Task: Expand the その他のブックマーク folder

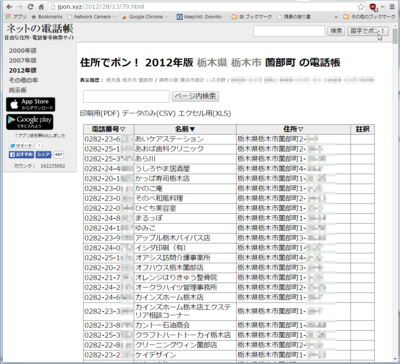Action: pyautogui.click(x=369, y=17)
